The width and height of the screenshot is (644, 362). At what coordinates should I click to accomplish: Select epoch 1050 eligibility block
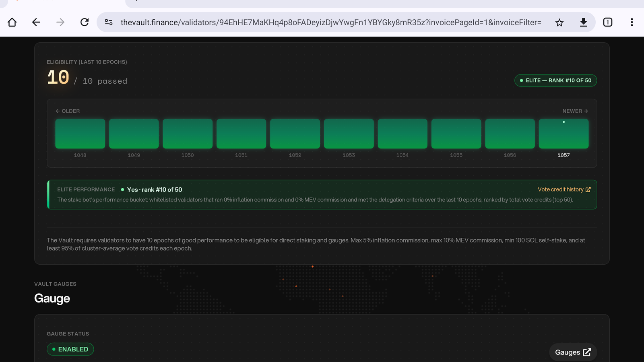[188, 134]
